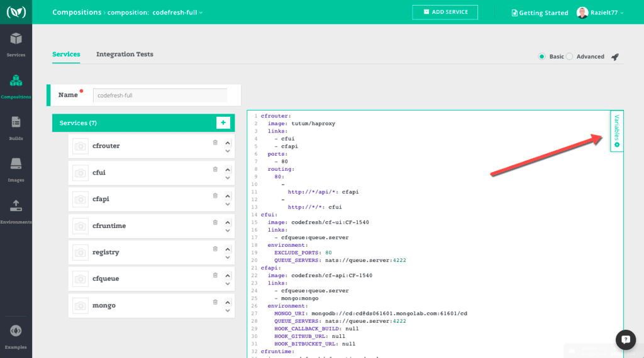644x358 pixels.
Task: Open the chat help bubble
Action: tap(625, 340)
